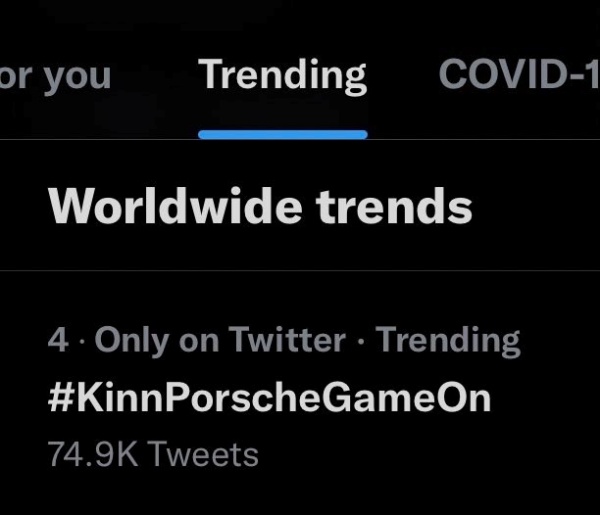This screenshot has width=600, height=515.
Task: Switch to the Trending tab
Action: tap(283, 76)
